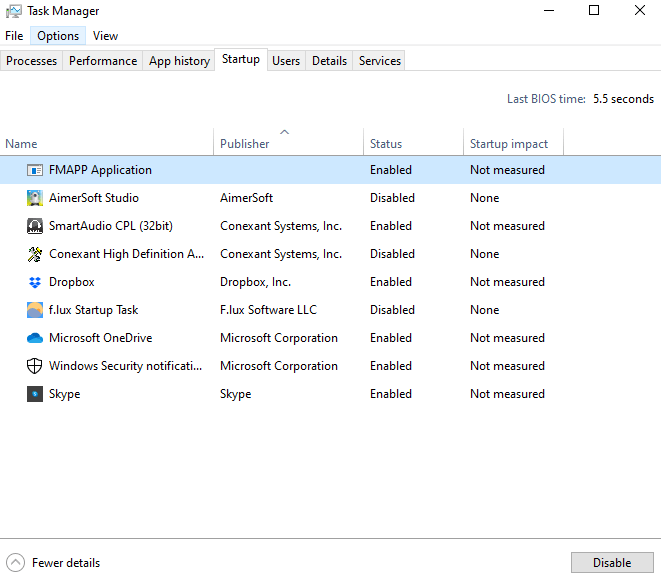Image resolution: width=661 pixels, height=580 pixels.
Task: Open the File menu
Action: (14, 36)
